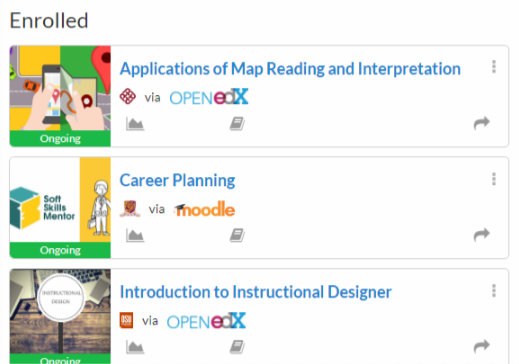The width and height of the screenshot is (519, 364).
Task: Open progress chart icon for Map Reading course
Action: (x=135, y=124)
